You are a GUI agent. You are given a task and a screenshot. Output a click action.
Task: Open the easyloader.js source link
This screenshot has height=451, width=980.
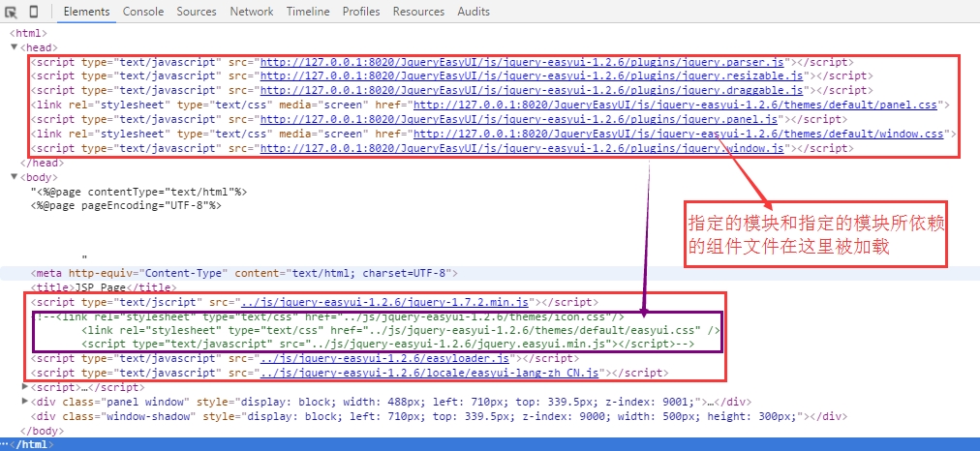pyautogui.click(x=385, y=358)
